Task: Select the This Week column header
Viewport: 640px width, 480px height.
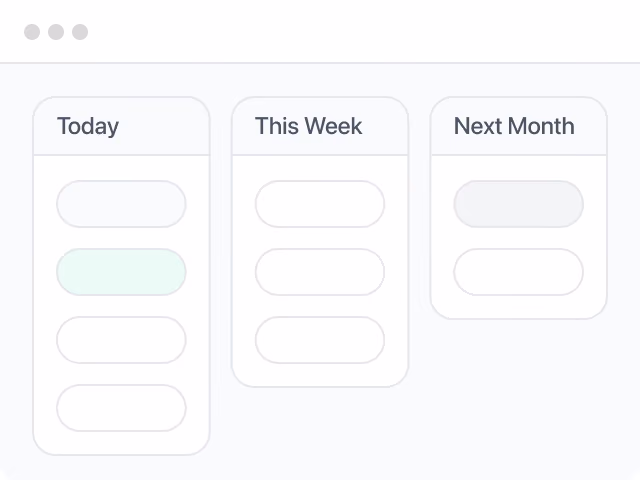Action: click(320, 126)
